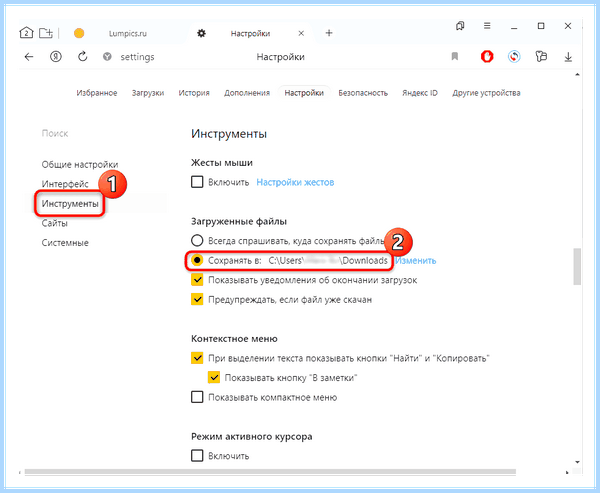
Task: Click the Инструменты heading
Action: click(229, 134)
